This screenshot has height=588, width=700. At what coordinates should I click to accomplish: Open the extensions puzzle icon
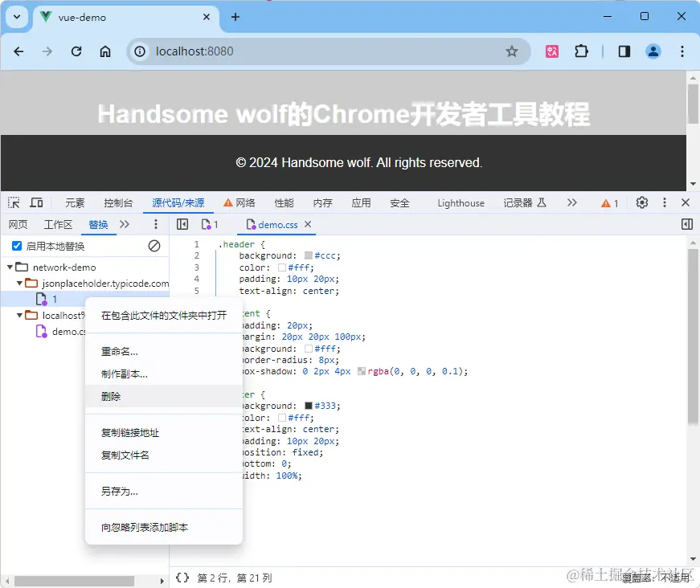581,51
